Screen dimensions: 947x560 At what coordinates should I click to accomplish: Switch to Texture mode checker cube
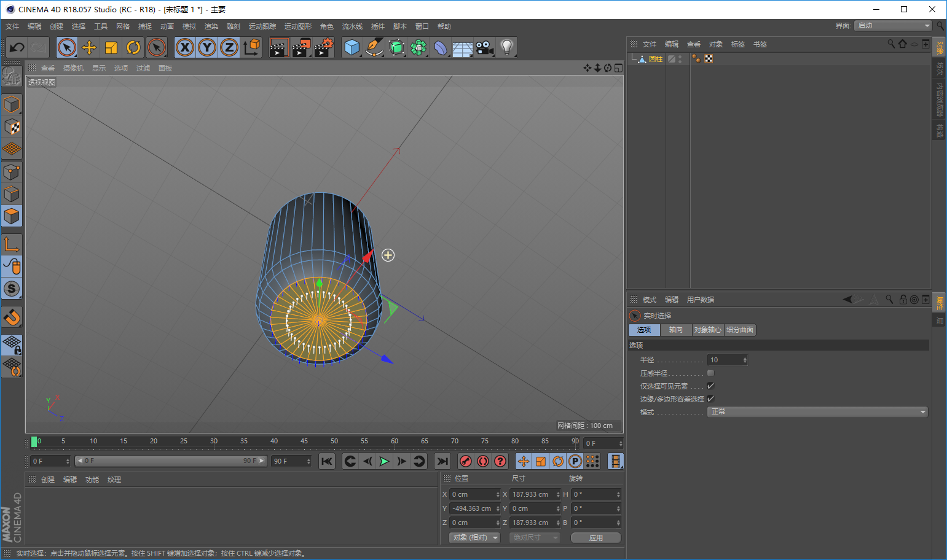click(x=12, y=126)
